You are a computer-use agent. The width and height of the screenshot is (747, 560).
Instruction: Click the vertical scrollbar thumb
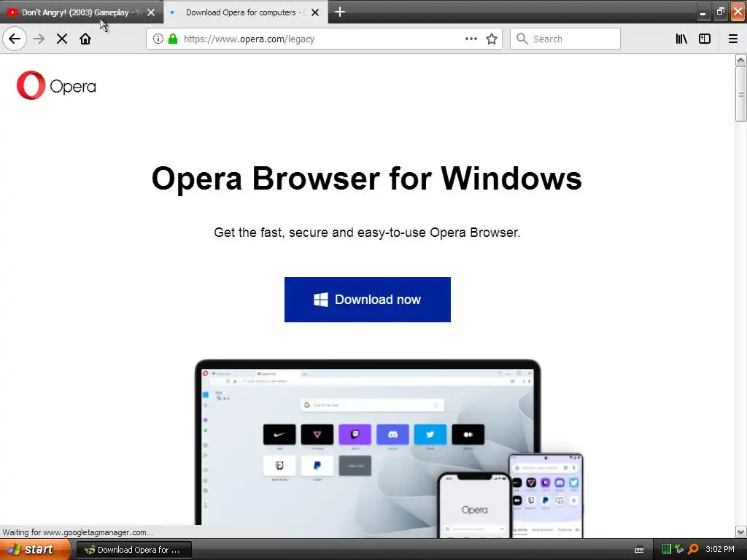click(x=740, y=94)
